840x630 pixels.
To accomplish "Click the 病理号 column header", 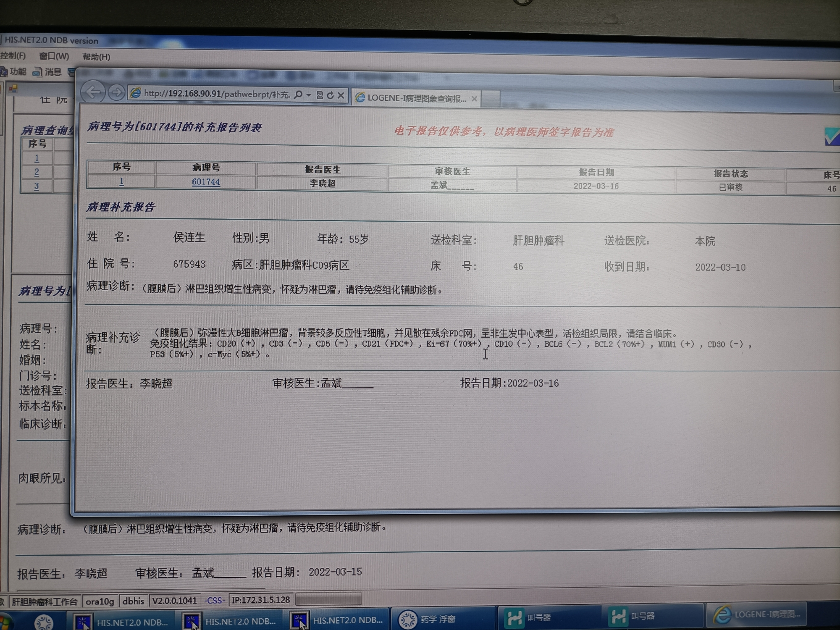I will [x=206, y=168].
